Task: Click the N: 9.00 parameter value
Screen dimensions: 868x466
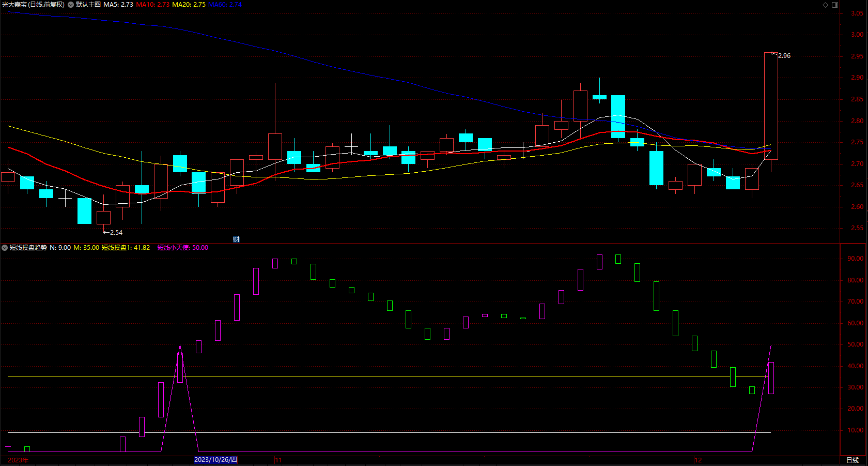Action: (60, 248)
